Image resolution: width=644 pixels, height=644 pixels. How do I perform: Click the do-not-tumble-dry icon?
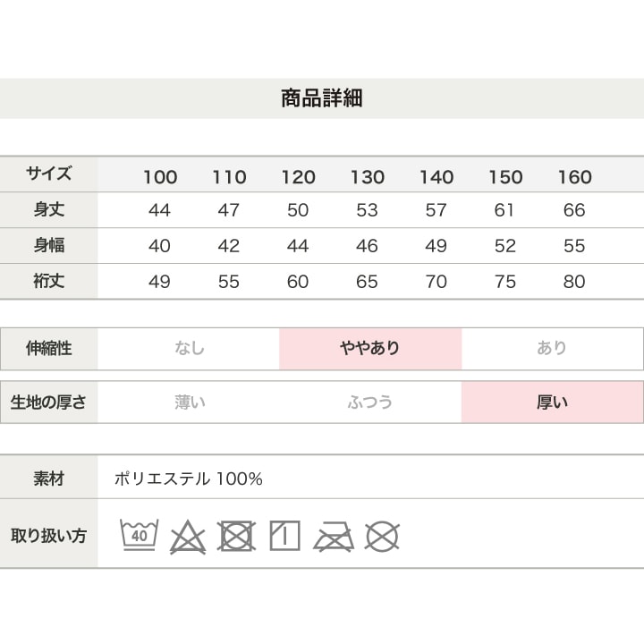236,537
